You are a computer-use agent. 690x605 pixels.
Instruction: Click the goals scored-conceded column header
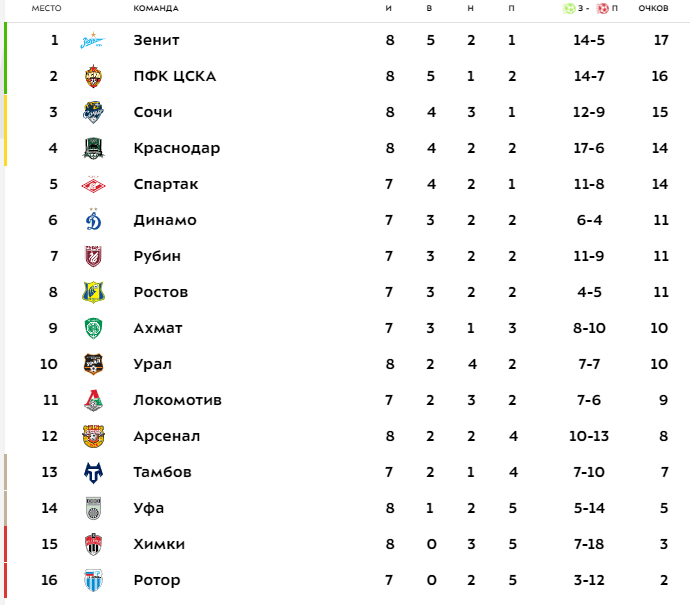[589, 8]
